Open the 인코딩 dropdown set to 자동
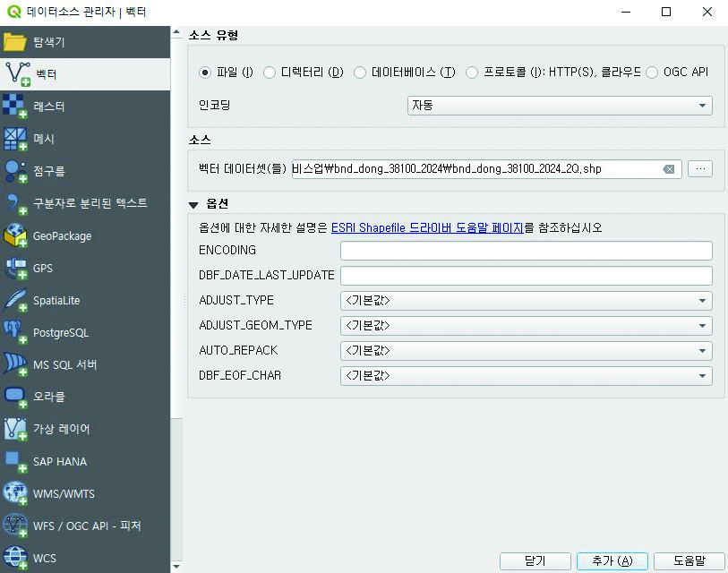Viewport: 728px width, 573px height. [560, 106]
